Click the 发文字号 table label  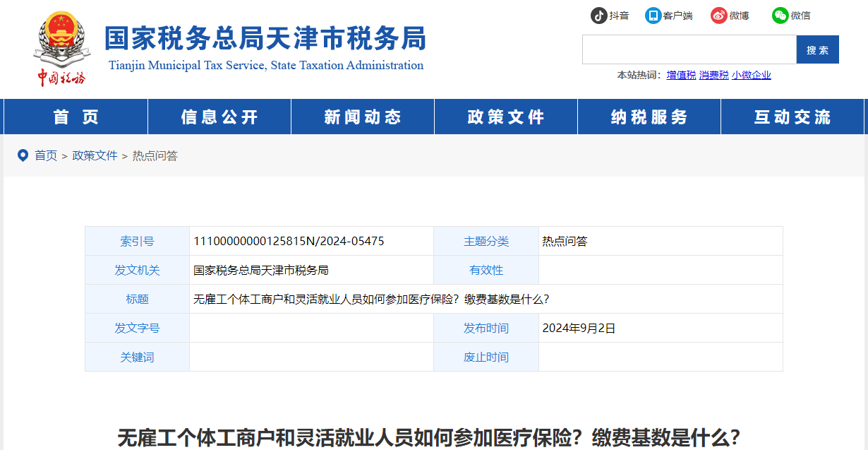tap(137, 328)
